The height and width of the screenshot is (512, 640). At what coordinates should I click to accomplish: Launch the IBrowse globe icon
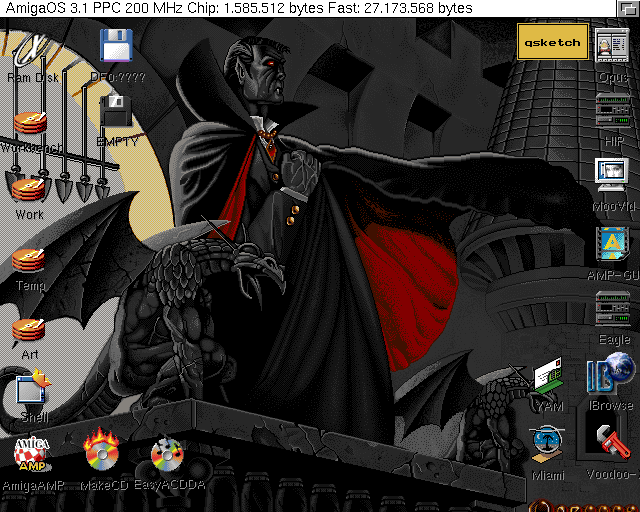coord(611,374)
